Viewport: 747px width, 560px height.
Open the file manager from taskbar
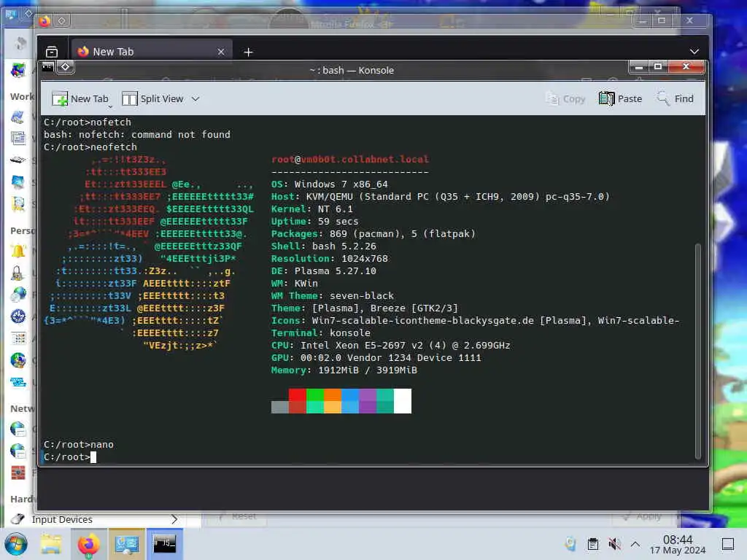(x=51, y=544)
